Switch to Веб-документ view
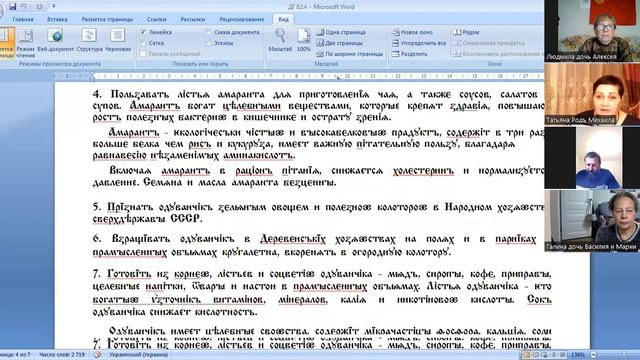 [56, 40]
